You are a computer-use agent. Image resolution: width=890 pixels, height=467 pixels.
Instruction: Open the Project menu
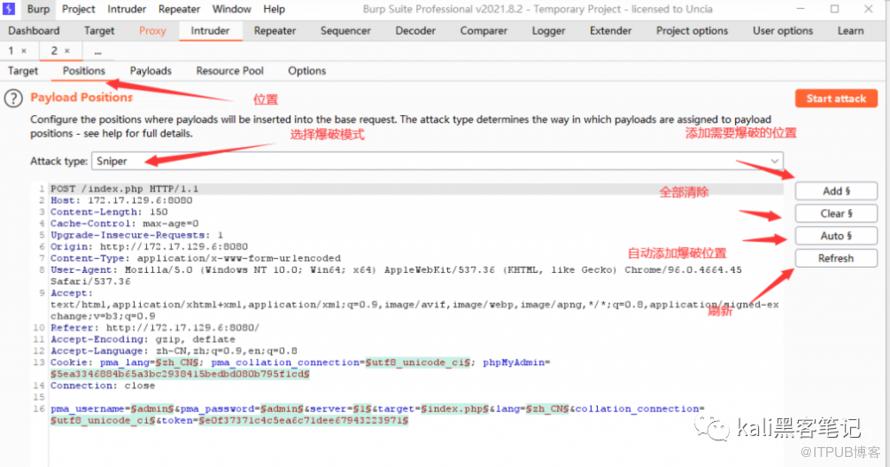[x=79, y=9]
